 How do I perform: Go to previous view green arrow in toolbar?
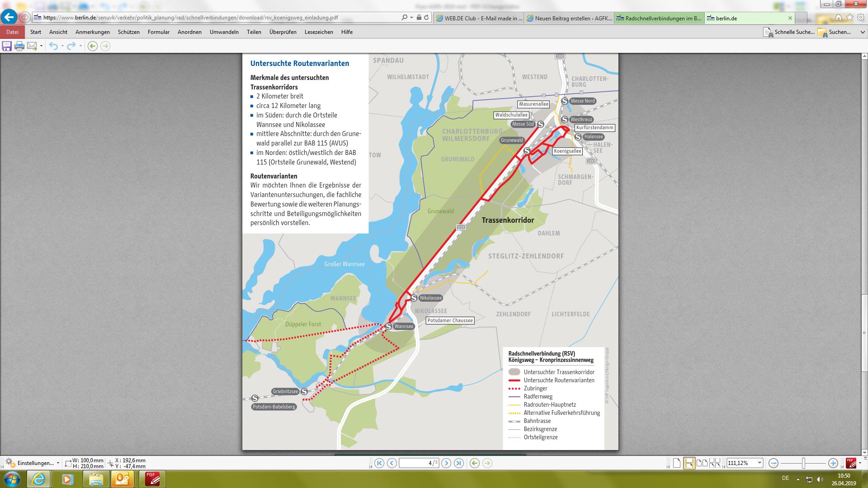(x=93, y=46)
